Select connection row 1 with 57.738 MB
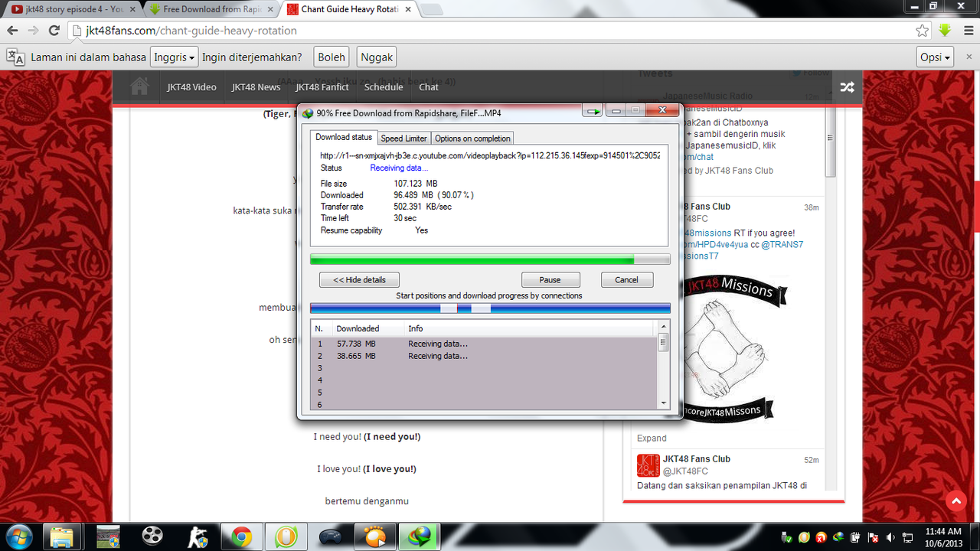The image size is (980, 551). coord(484,344)
